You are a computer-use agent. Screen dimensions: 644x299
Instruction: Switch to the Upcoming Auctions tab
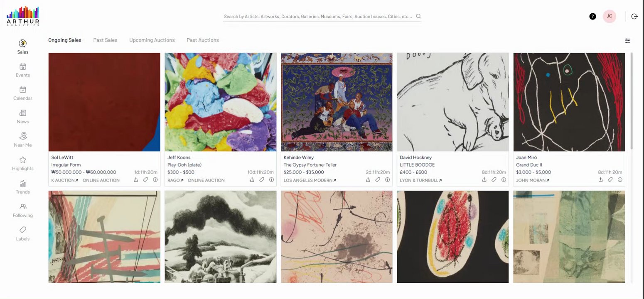pyautogui.click(x=152, y=40)
